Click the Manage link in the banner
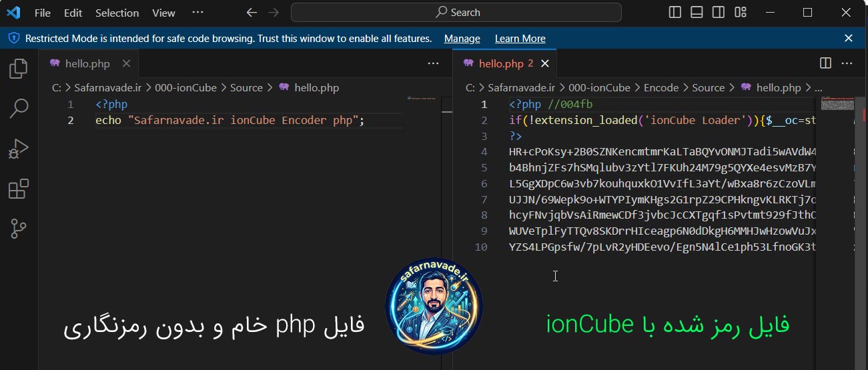Viewport: 868px width, 370px height. click(462, 39)
